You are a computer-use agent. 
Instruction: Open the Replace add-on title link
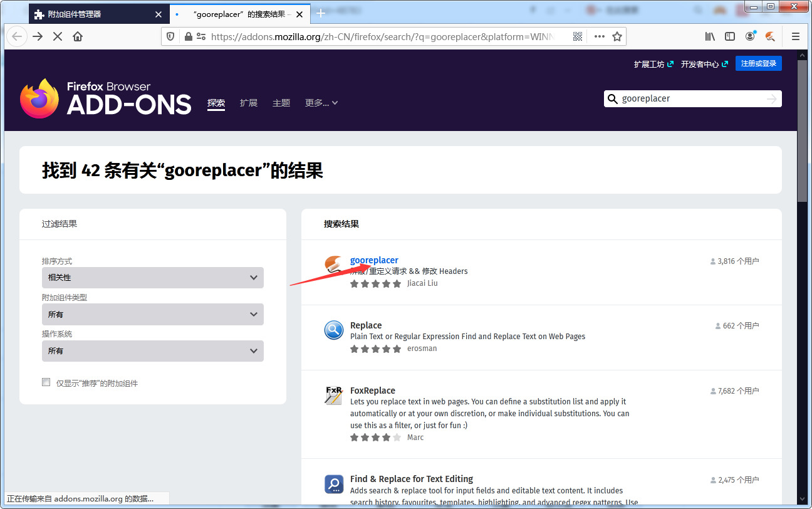coord(366,325)
